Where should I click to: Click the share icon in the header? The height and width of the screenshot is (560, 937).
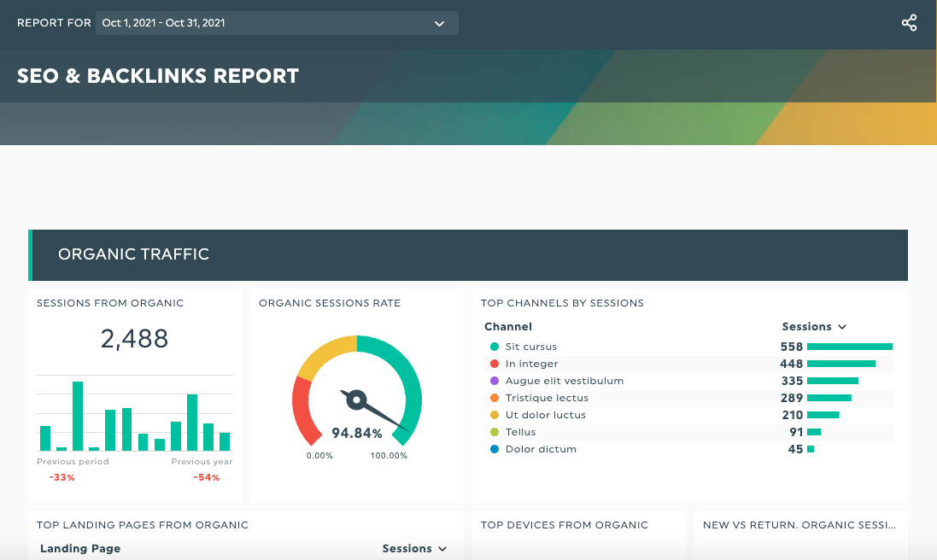(909, 23)
